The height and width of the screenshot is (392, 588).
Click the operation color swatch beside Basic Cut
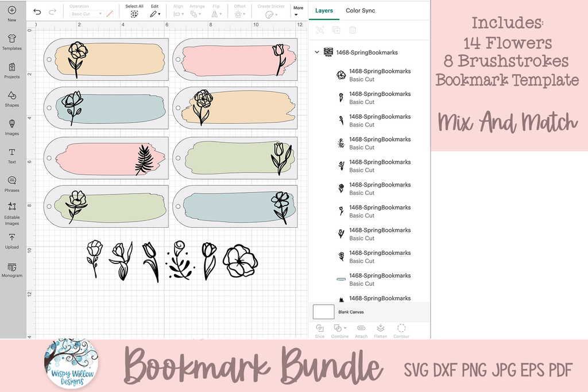110,14
